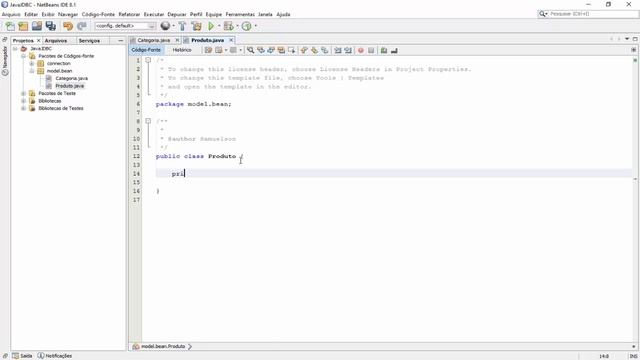Open the Ajuda menu
This screenshot has height=360, width=640.
tap(283, 14)
